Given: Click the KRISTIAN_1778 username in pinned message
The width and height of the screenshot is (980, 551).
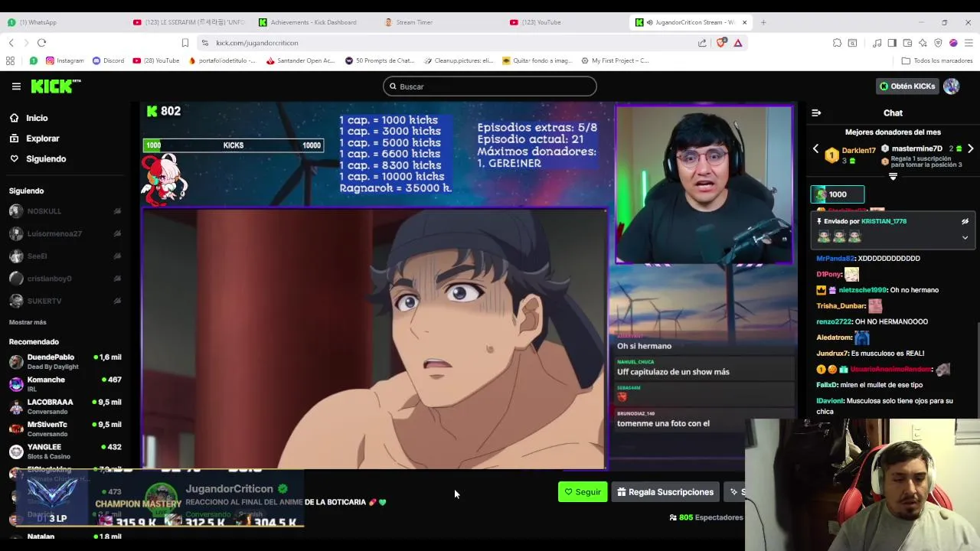Looking at the screenshot, I should [x=884, y=221].
